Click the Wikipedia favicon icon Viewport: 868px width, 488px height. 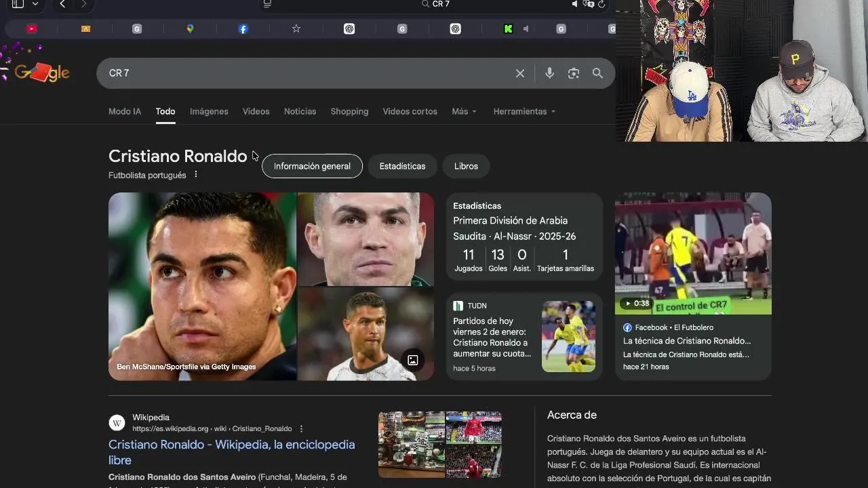click(x=117, y=423)
